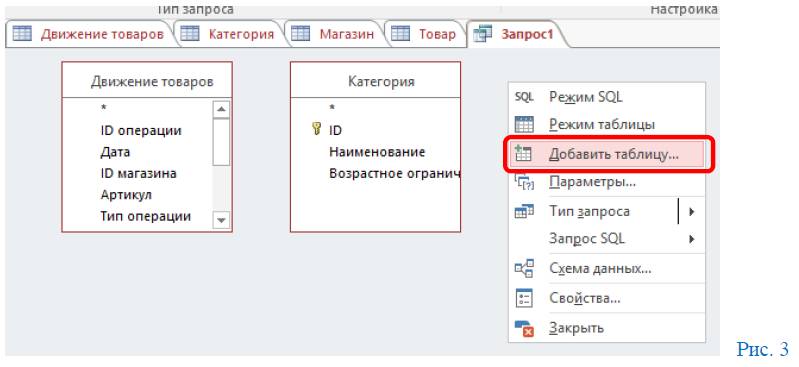Click the Свойства properties sheet icon
The height and width of the screenshot is (367, 799).
(x=524, y=298)
